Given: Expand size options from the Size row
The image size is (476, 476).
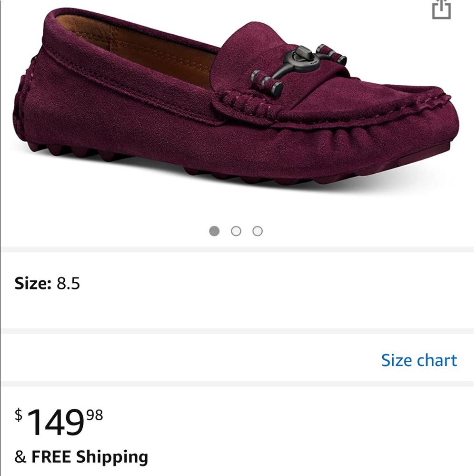Looking at the screenshot, I should [48, 283].
